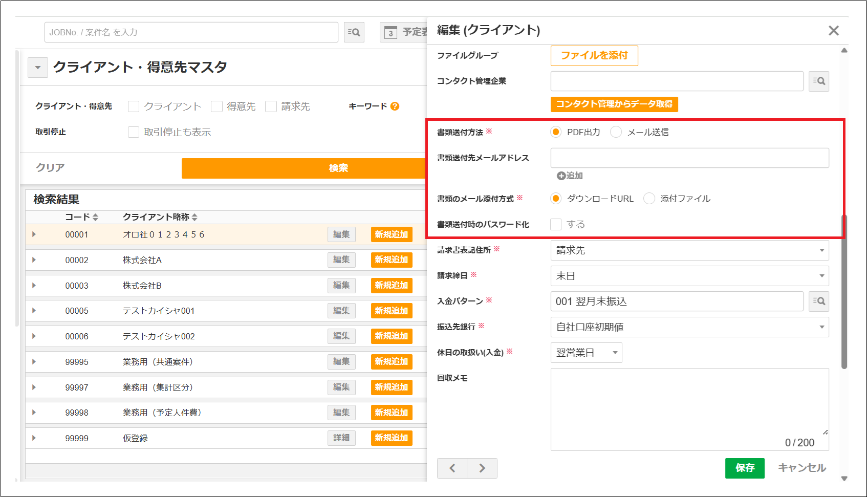Enable the クライアント checkbox

(133, 106)
